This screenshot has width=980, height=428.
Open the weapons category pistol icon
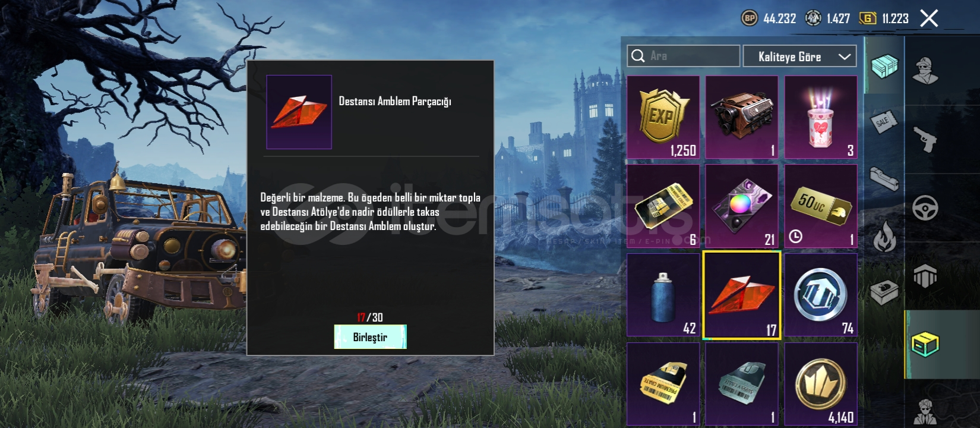click(925, 140)
